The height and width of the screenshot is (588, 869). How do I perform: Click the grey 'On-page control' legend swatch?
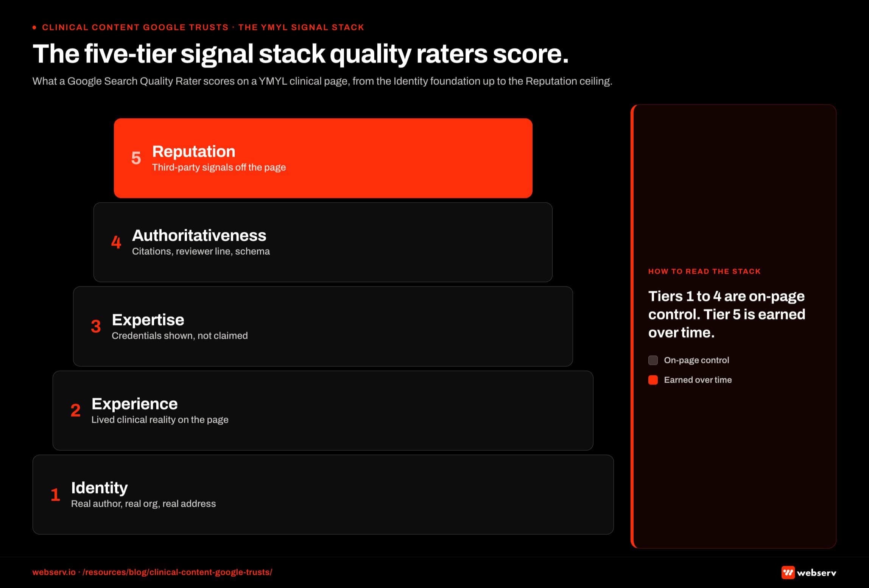[653, 360]
